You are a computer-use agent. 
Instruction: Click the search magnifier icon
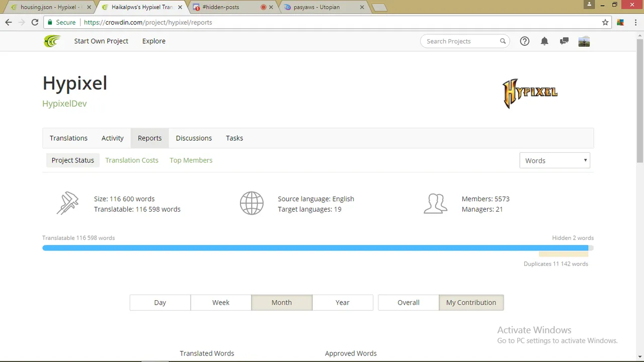[x=503, y=41]
